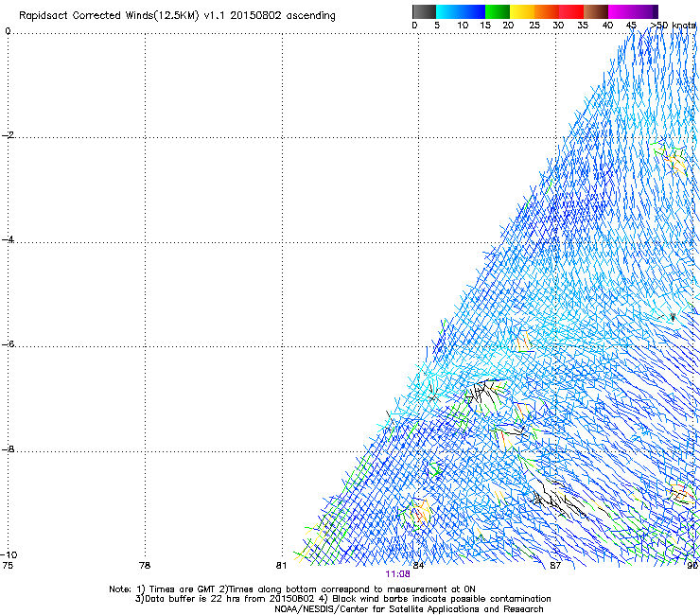Viewport: 700px width, 615px height.
Task: Click the red 30-35 knots legend segment
Action: (571, 11)
